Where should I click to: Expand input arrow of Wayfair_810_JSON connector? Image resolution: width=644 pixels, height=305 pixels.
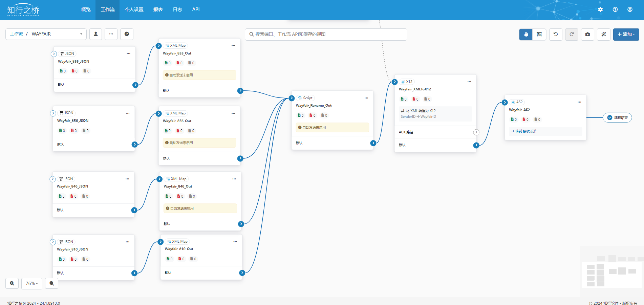[x=52, y=242]
